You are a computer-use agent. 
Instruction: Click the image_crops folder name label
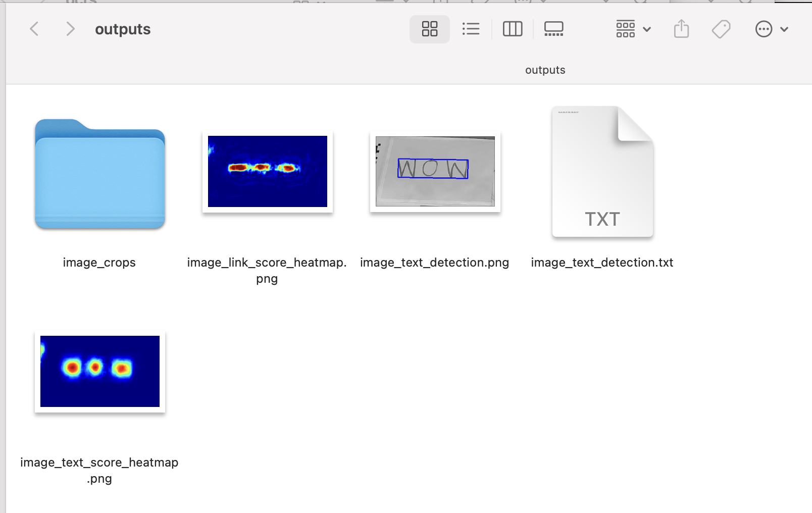(99, 263)
